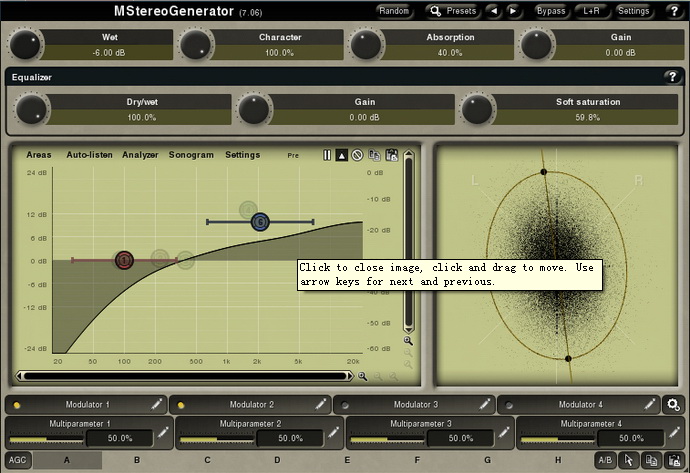Toggle the Bypass button

[x=551, y=11]
